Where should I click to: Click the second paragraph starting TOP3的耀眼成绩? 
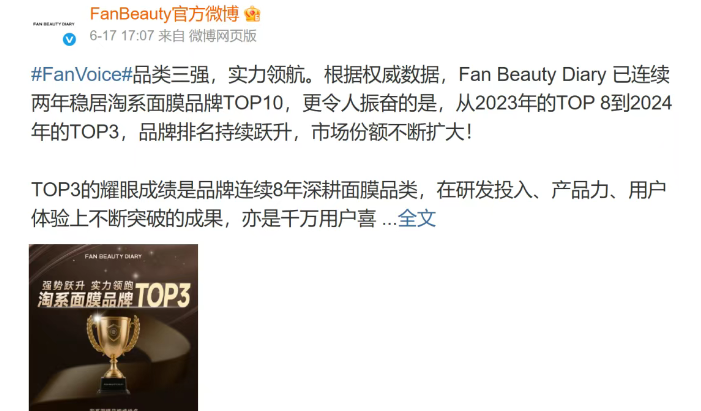pyautogui.click(x=349, y=204)
